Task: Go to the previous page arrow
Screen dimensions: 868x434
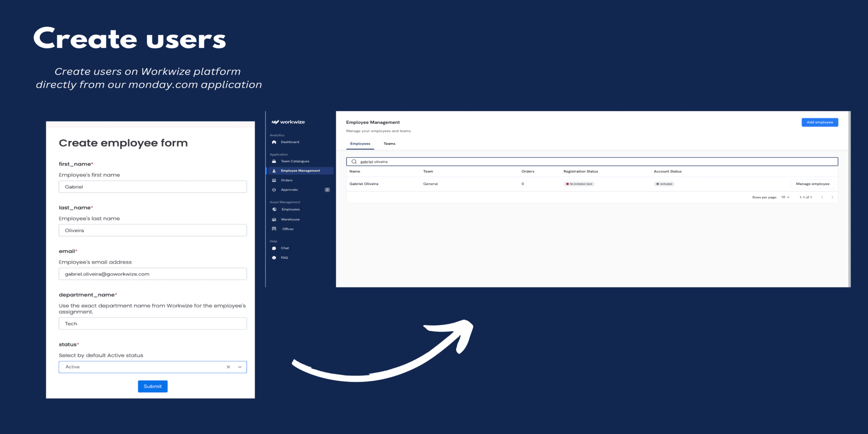Action: (x=822, y=197)
